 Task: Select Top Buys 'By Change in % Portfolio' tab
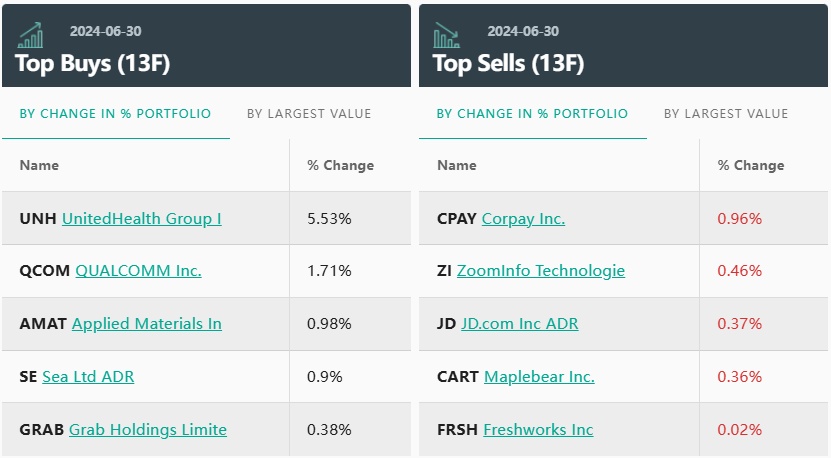[115, 114]
